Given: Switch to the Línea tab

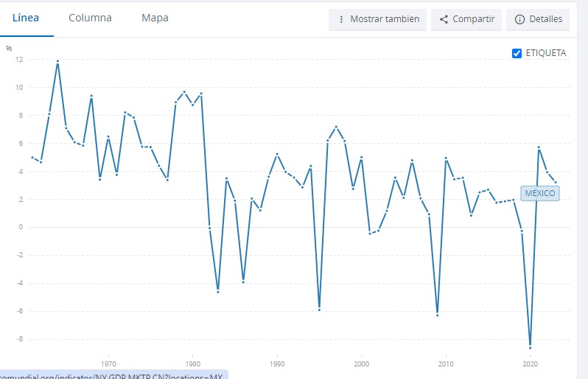Looking at the screenshot, I should (x=26, y=18).
